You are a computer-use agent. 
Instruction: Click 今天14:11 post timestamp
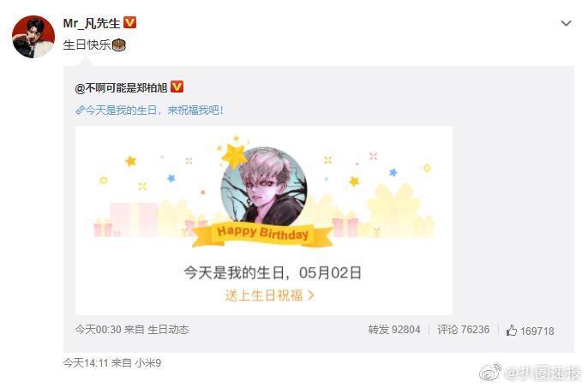click(x=86, y=362)
